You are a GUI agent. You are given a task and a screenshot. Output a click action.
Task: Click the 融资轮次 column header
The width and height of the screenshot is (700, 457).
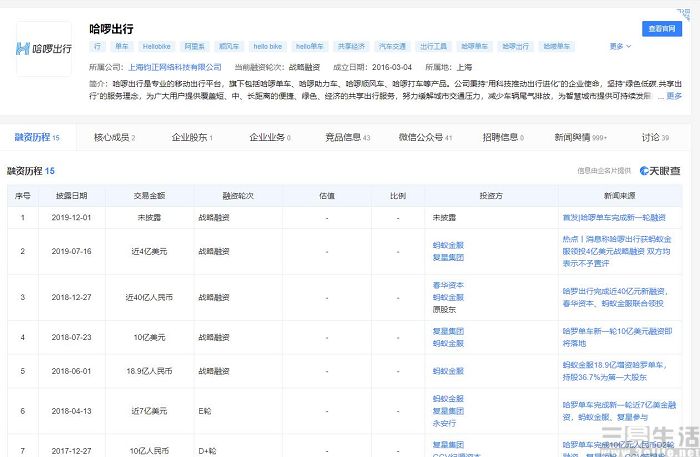coord(238,195)
